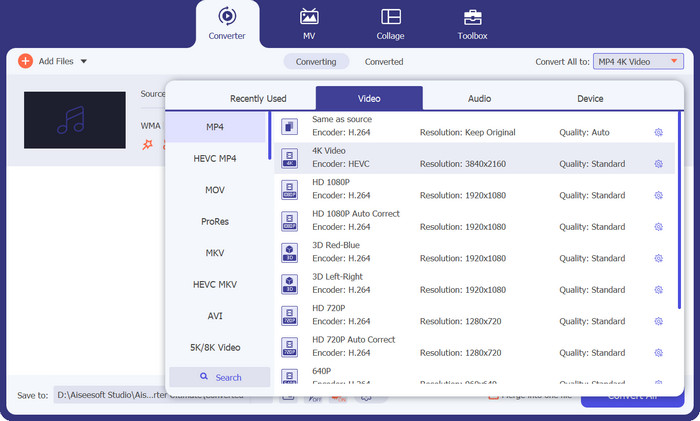Open the Collage tab
This screenshot has width=700, height=421.
tap(391, 24)
